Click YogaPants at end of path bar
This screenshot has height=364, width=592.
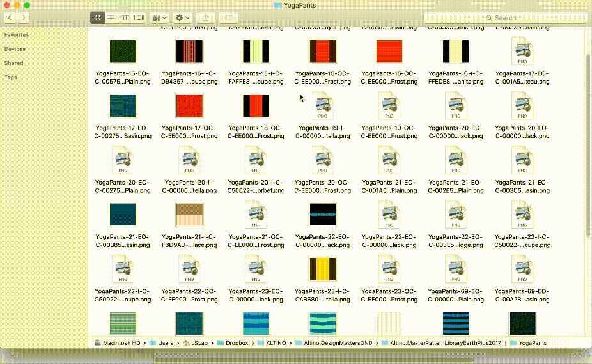tap(529, 343)
